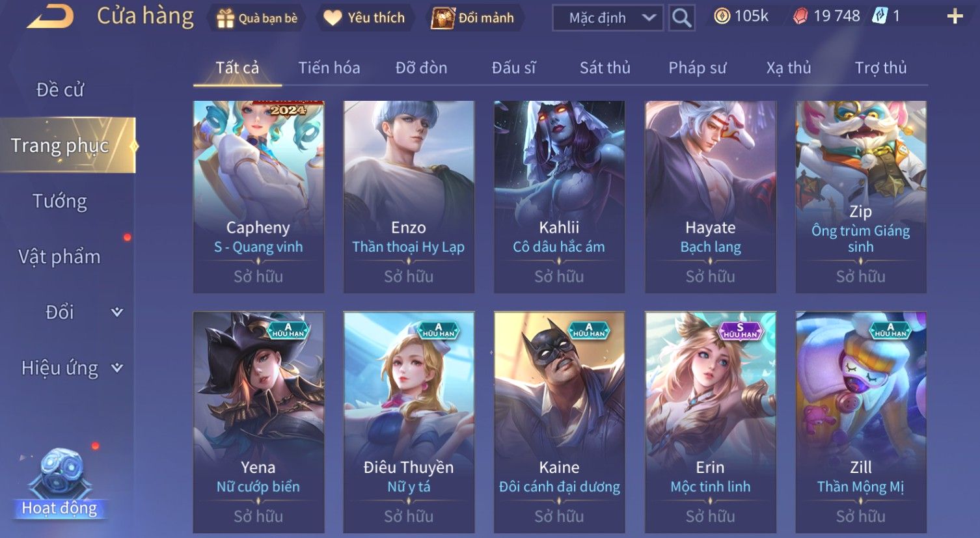980x538 pixels.
Task: Open Quà bạn bè gift icon
Action: (x=225, y=18)
